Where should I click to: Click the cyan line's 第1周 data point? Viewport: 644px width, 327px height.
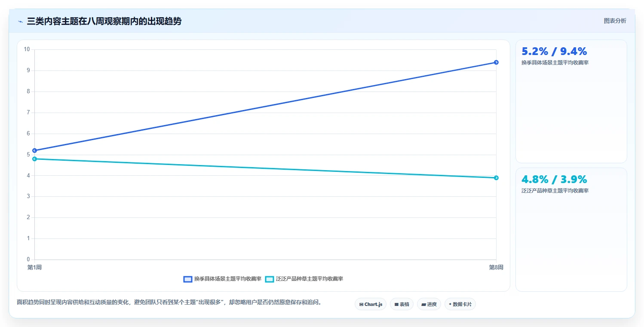34,159
